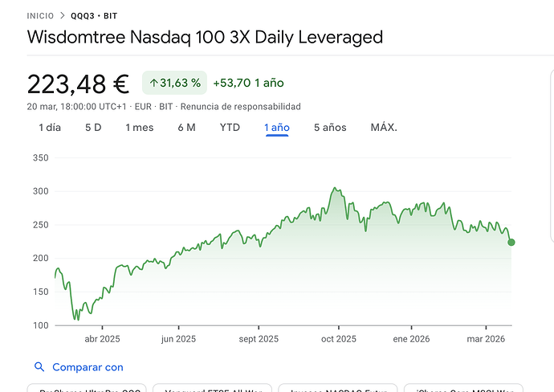The width and height of the screenshot is (554, 392).
Task: Select the YTD time range
Action: [230, 127]
